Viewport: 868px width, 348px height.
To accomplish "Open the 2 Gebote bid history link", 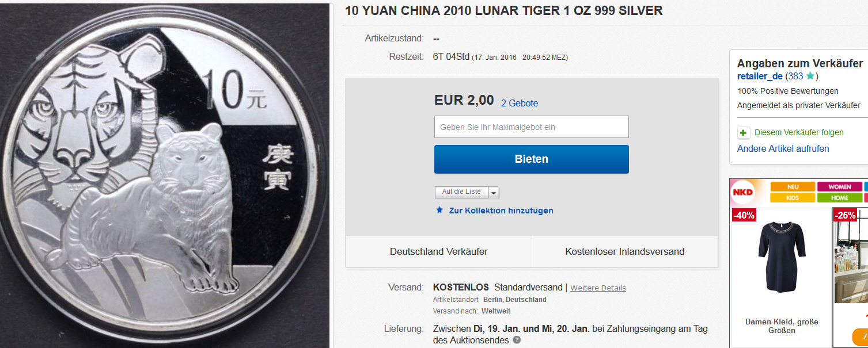I will [x=520, y=104].
